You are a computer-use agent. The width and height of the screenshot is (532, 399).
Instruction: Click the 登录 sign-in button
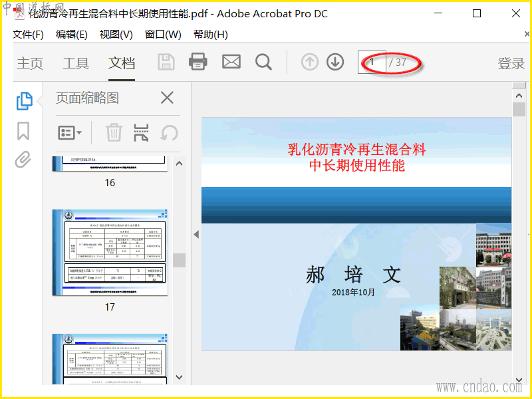(511, 63)
